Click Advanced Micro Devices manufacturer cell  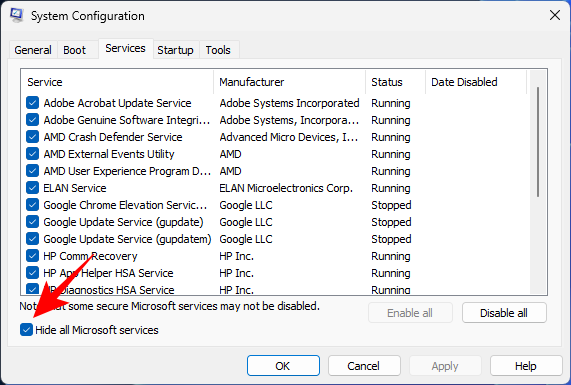(x=288, y=137)
